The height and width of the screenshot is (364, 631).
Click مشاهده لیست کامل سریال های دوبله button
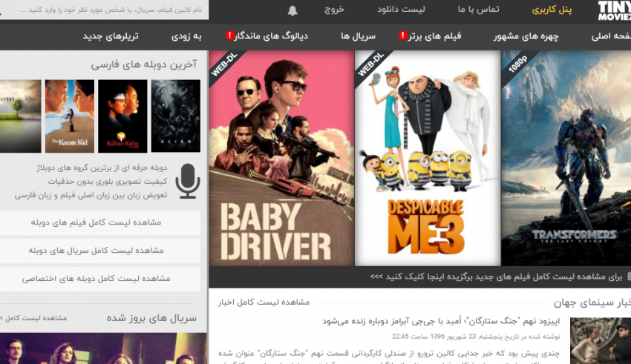99,251
